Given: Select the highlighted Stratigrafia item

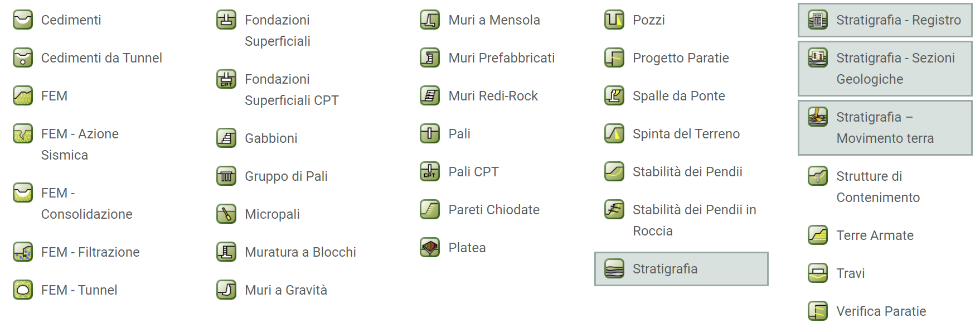Looking at the screenshot, I should (681, 269).
